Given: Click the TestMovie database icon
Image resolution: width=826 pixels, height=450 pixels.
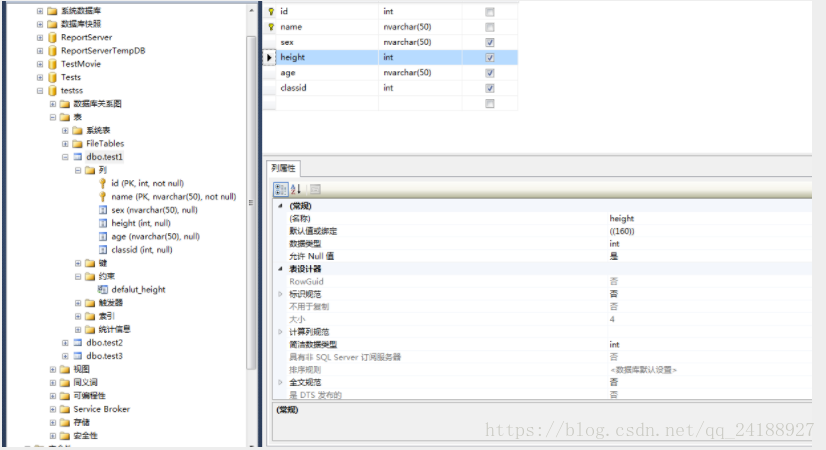Looking at the screenshot, I should pos(52,64).
